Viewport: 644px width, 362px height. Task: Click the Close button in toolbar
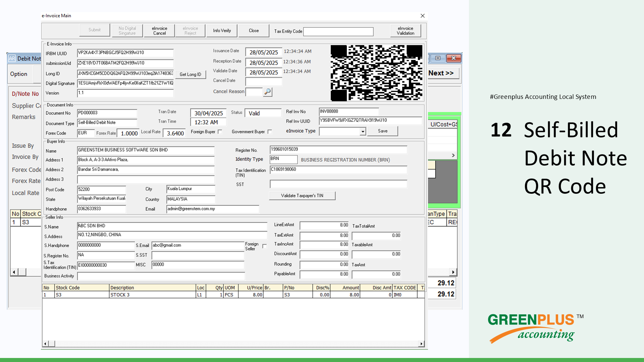(254, 31)
